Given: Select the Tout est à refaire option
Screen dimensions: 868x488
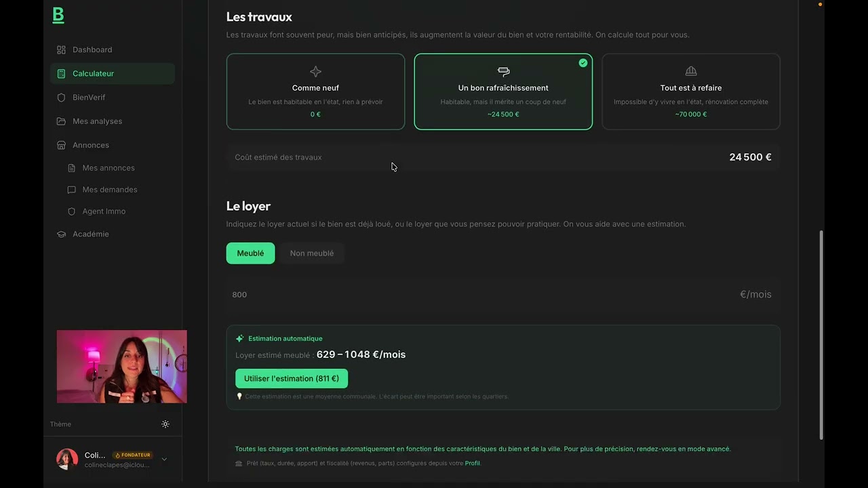Looking at the screenshot, I should pos(691,91).
